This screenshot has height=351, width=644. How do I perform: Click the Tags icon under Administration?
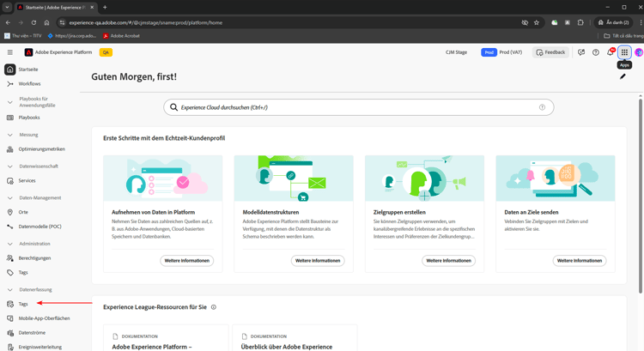tap(9, 273)
